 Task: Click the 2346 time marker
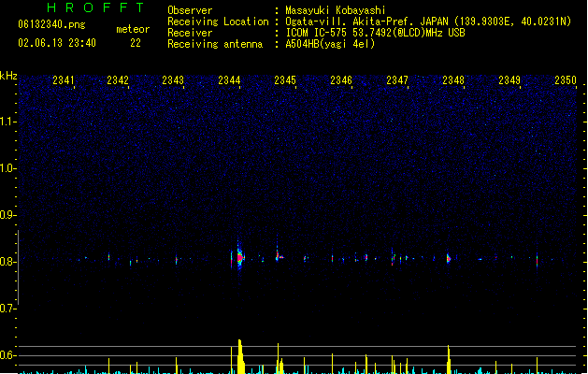coord(341,80)
